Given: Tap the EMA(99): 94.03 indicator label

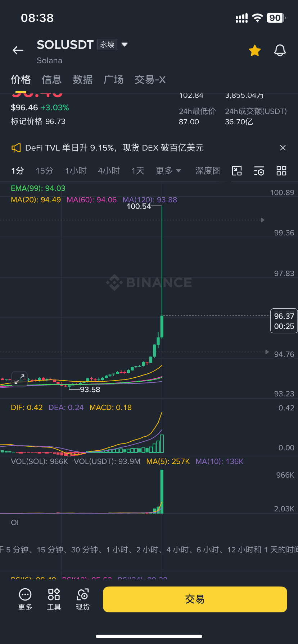Looking at the screenshot, I should tap(38, 188).
